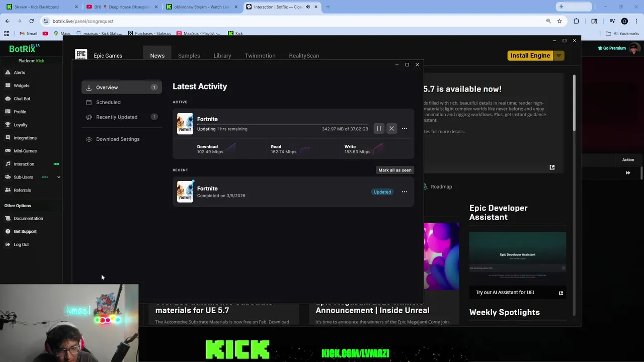Expand Sub-Users menu chevron
This screenshot has width=644, height=362.
pos(58,177)
